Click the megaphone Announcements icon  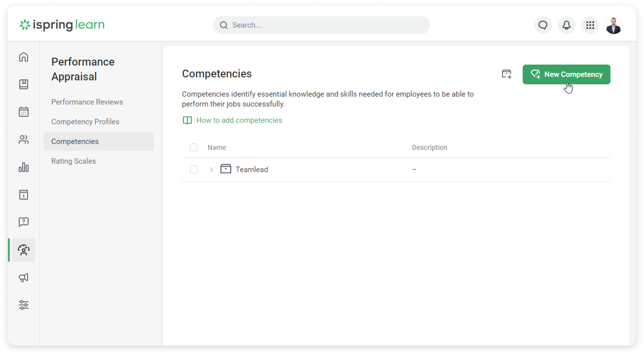coord(24,278)
